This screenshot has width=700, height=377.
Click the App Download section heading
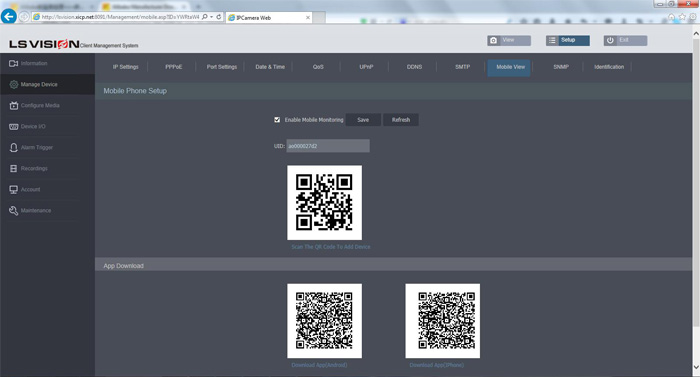click(124, 266)
